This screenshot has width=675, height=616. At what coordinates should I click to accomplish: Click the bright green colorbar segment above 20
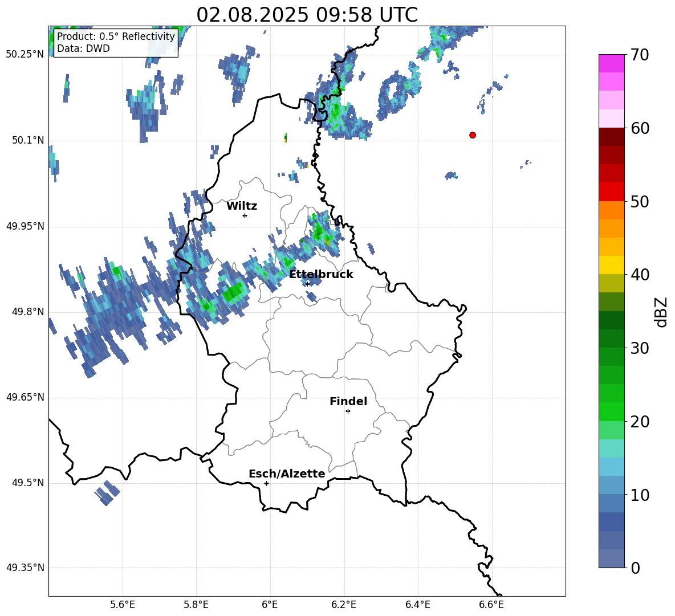(611, 411)
